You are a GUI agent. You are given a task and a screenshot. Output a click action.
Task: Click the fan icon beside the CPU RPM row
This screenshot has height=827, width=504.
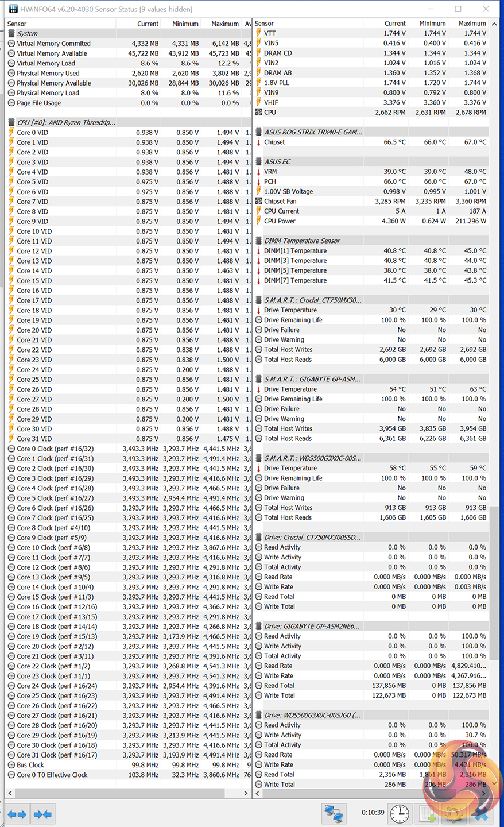pos(259,113)
